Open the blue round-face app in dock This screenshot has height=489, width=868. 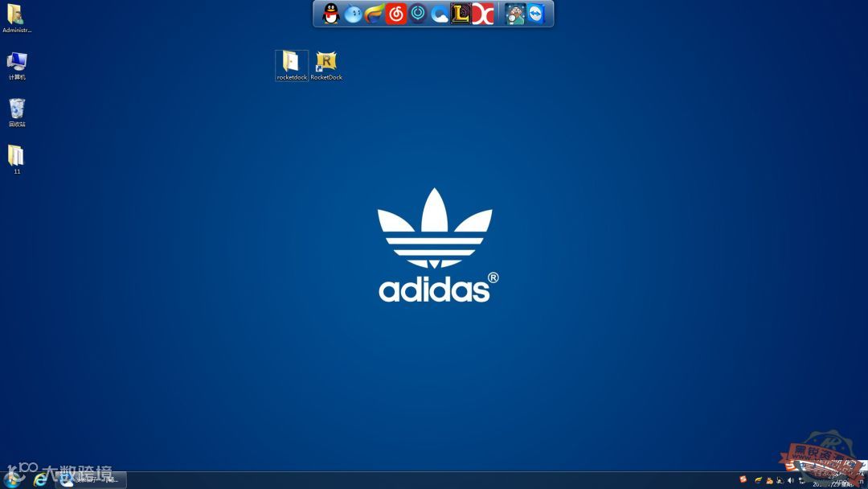(x=353, y=14)
